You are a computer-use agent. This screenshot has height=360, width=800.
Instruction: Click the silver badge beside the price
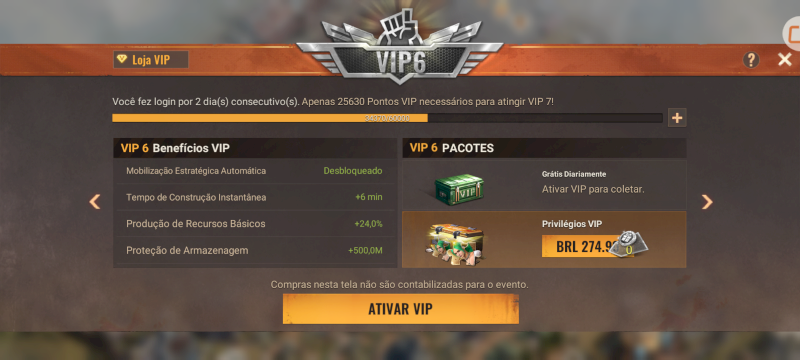point(628,244)
